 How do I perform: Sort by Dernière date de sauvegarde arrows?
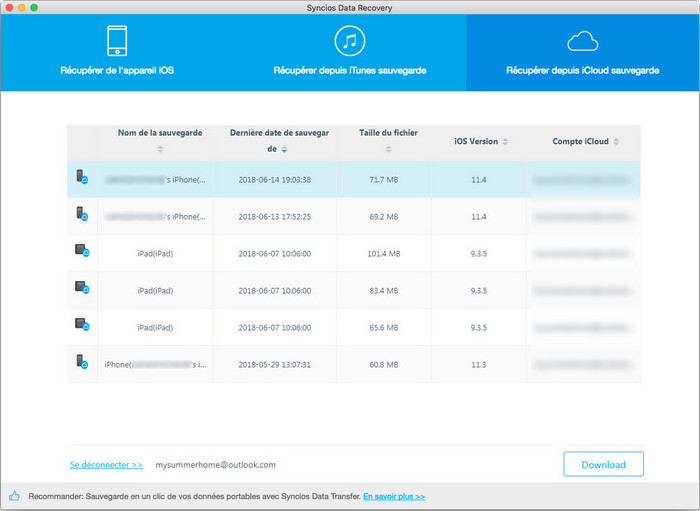[284, 150]
